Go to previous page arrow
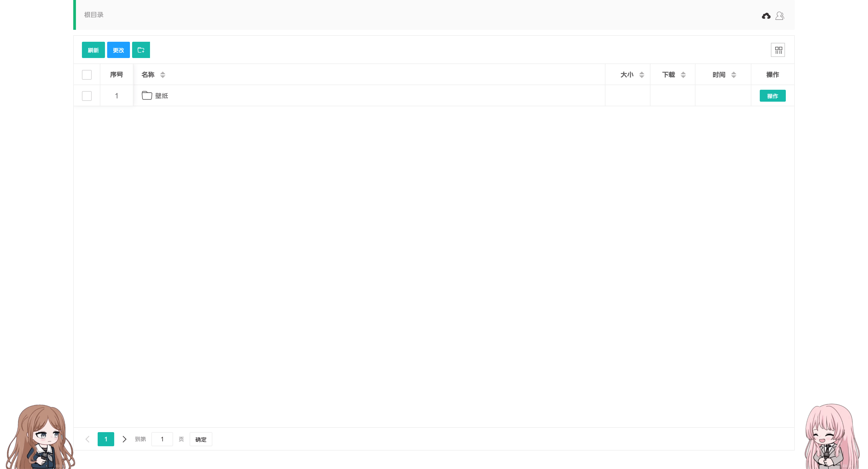 tap(88, 439)
